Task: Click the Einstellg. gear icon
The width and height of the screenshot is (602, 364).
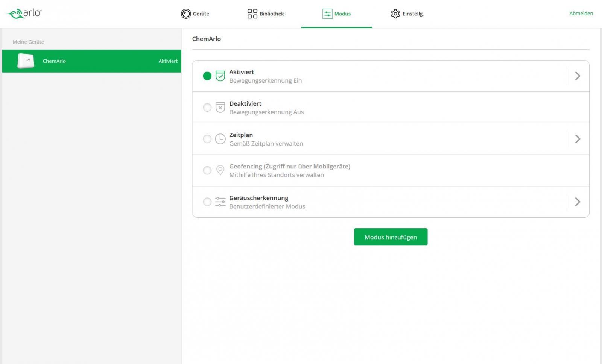Action: coord(395,14)
